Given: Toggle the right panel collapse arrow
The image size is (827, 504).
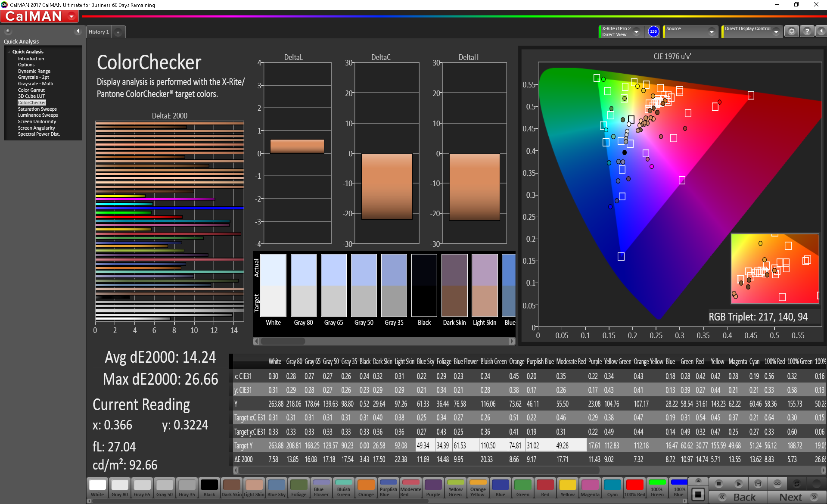Looking at the screenshot, I should pos(821,31).
